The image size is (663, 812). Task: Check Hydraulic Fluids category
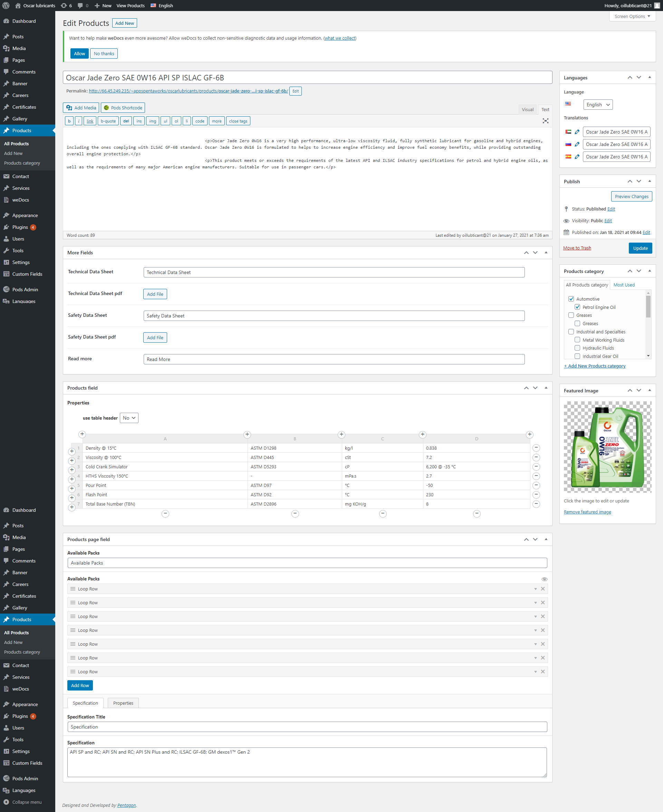[577, 348]
